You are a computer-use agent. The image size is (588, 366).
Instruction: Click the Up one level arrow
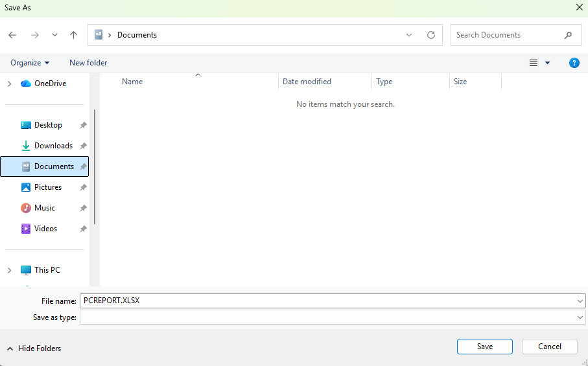(74, 35)
